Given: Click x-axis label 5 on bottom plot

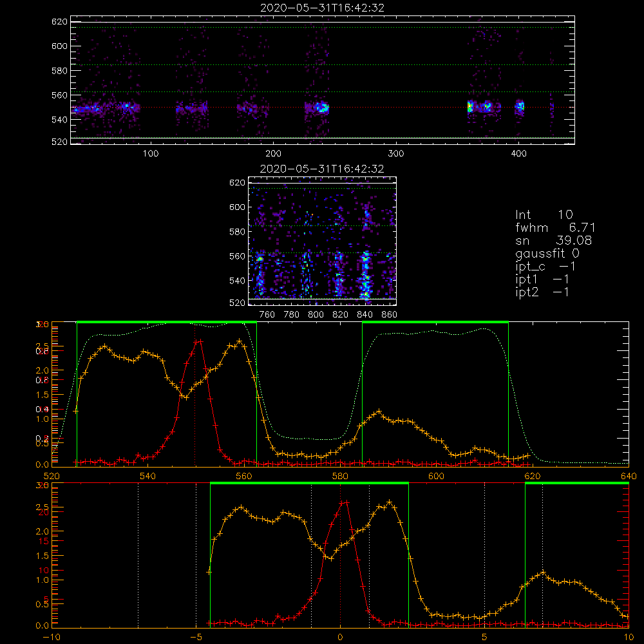Looking at the screenshot, I should click(485, 637).
